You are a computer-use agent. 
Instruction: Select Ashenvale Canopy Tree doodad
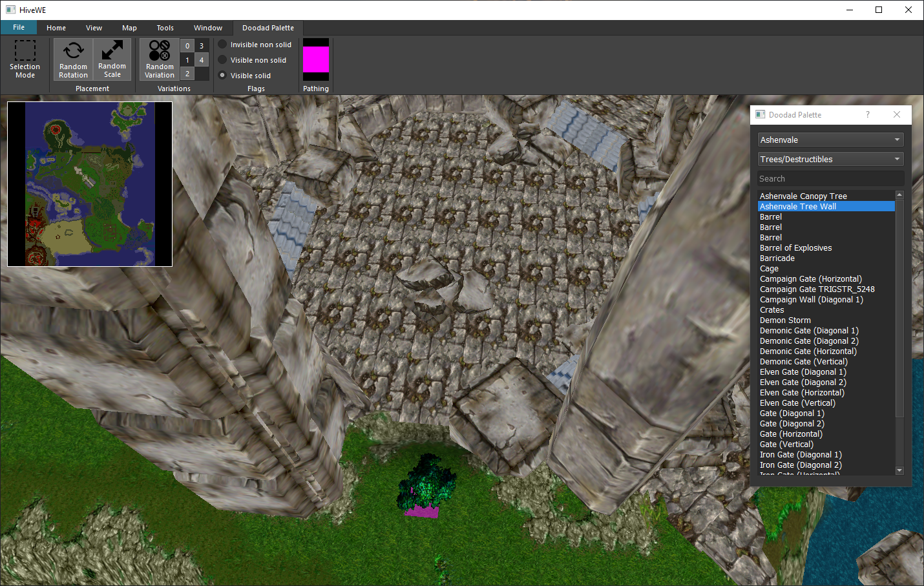[826, 196]
